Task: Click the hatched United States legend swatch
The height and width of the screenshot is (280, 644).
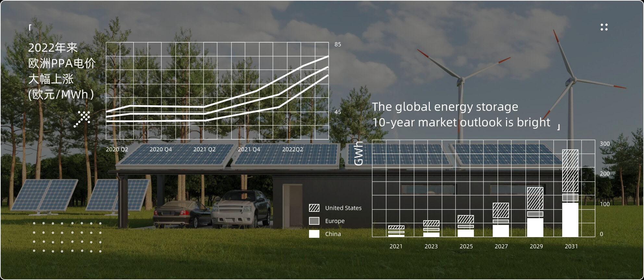Action: 314,208
